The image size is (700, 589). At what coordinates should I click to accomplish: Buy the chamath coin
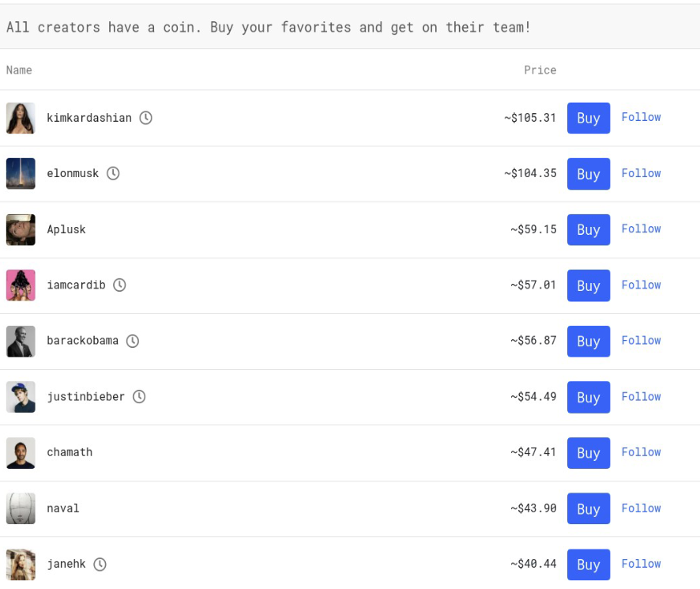pyautogui.click(x=589, y=453)
